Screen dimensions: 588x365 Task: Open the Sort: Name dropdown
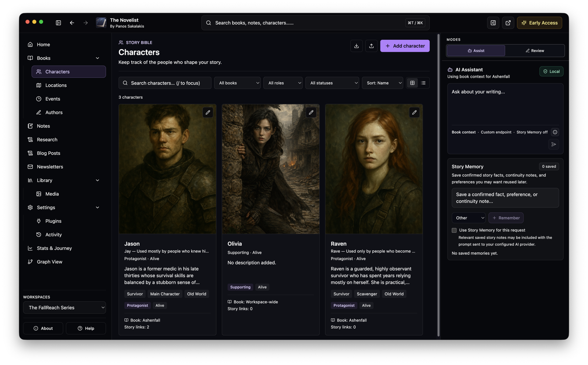click(x=383, y=83)
